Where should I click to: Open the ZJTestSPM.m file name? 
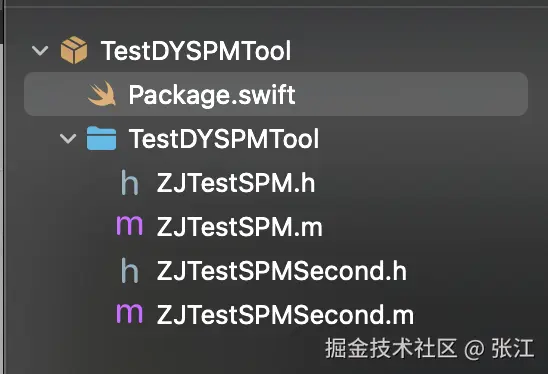(239, 226)
